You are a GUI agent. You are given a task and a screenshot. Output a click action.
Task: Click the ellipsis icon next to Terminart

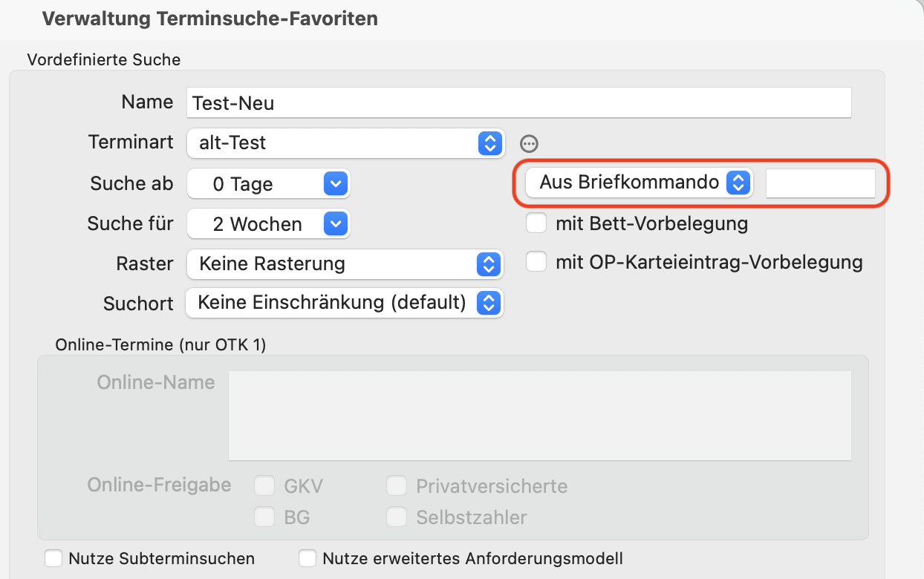(x=529, y=143)
